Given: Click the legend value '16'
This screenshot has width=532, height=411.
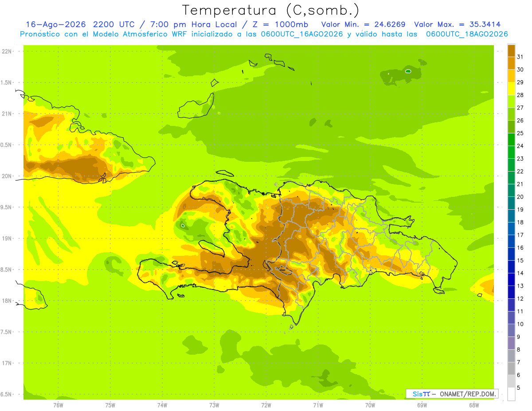Looking at the screenshot, I should (x=520, y=248).
